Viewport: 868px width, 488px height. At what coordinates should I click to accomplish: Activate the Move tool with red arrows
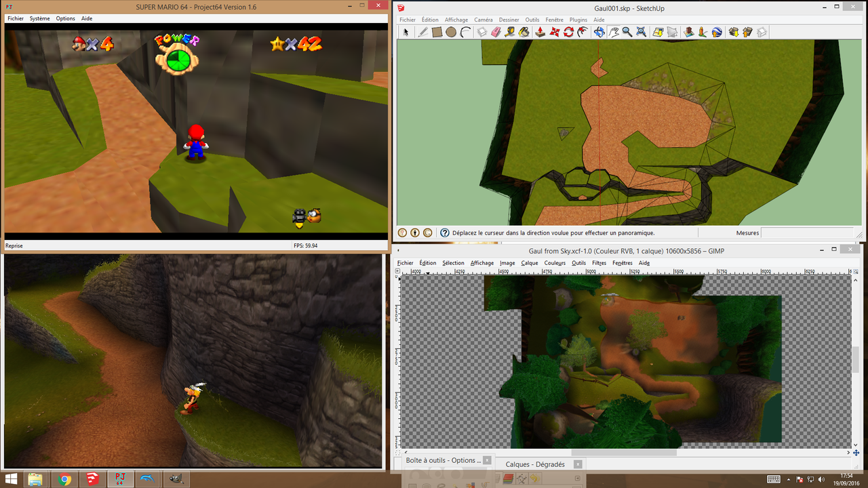tap(555, 32)
